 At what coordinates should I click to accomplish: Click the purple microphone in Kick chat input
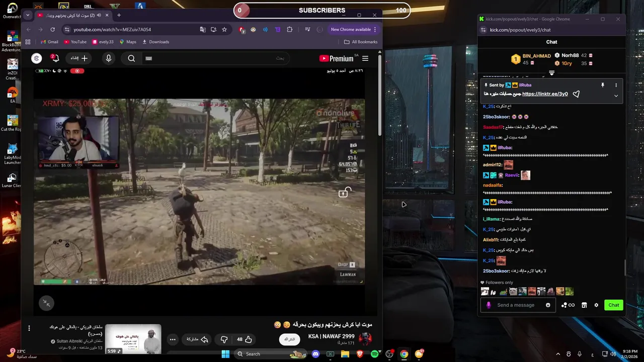tap(489, 305)
